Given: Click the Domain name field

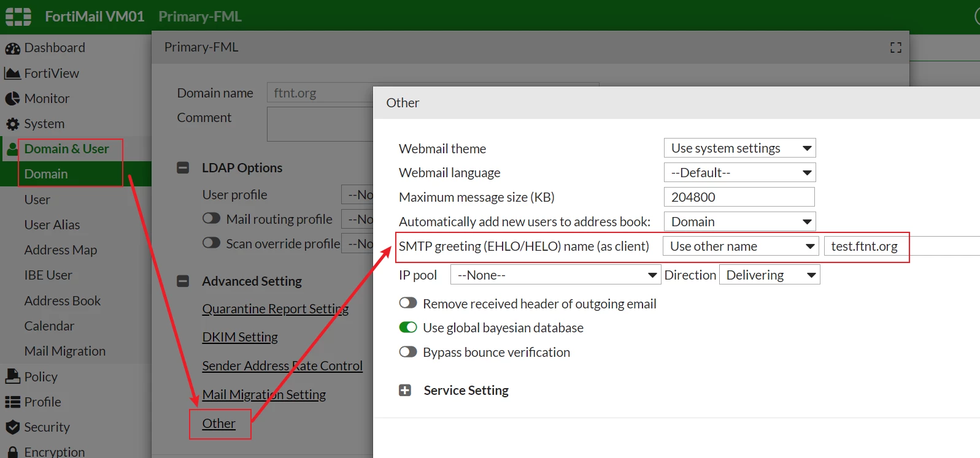Looking at the screenshot, I should pyautogui.click(x=320, y=93).
